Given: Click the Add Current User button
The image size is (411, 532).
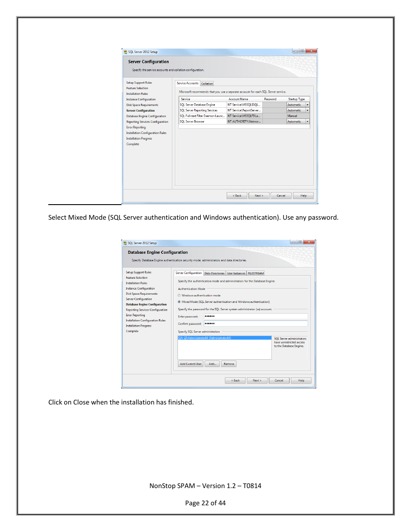Looking at the screenshot, I should point(191,364).
